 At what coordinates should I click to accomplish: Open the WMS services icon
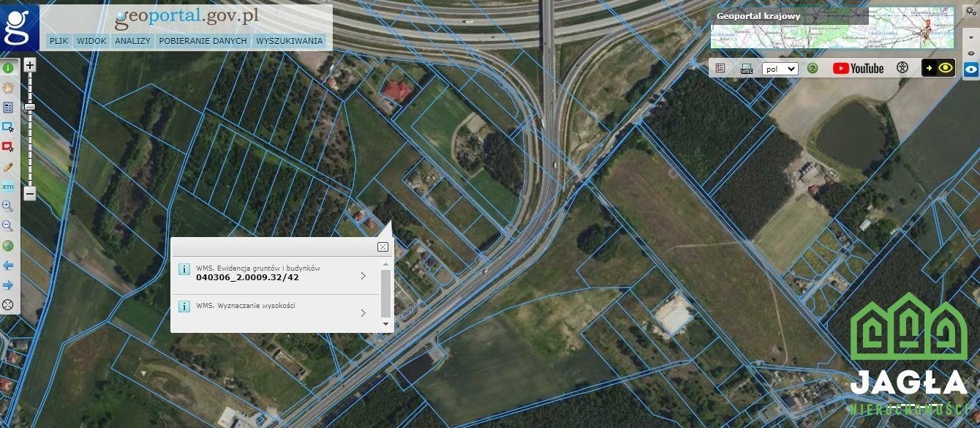747,68
